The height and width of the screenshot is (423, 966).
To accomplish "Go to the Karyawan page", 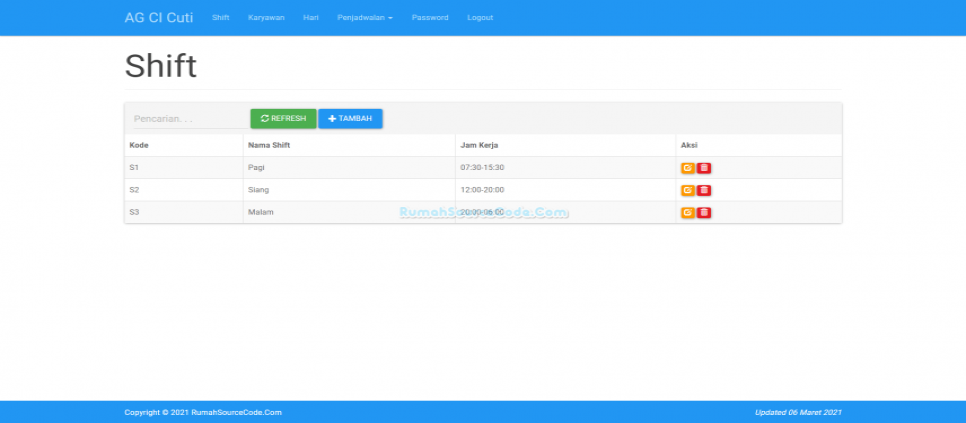I will point(266,18).
